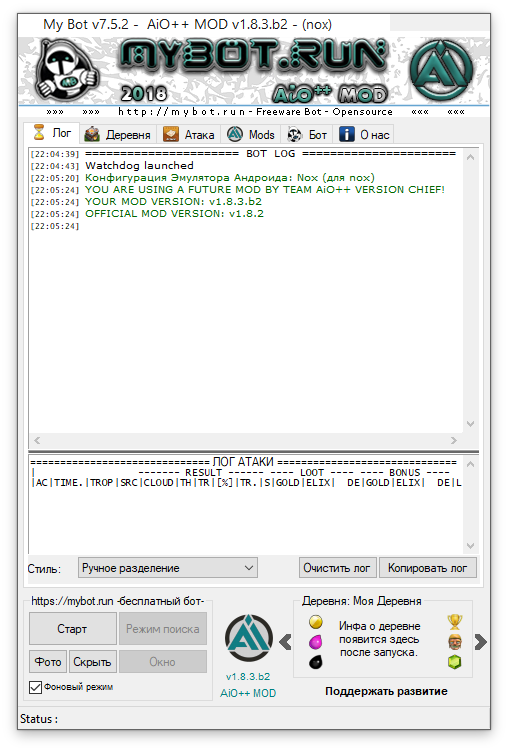Screen dimensions: 508x751
Task: Click the mybot.run website banner link
Action: click(x=255, y=112)
